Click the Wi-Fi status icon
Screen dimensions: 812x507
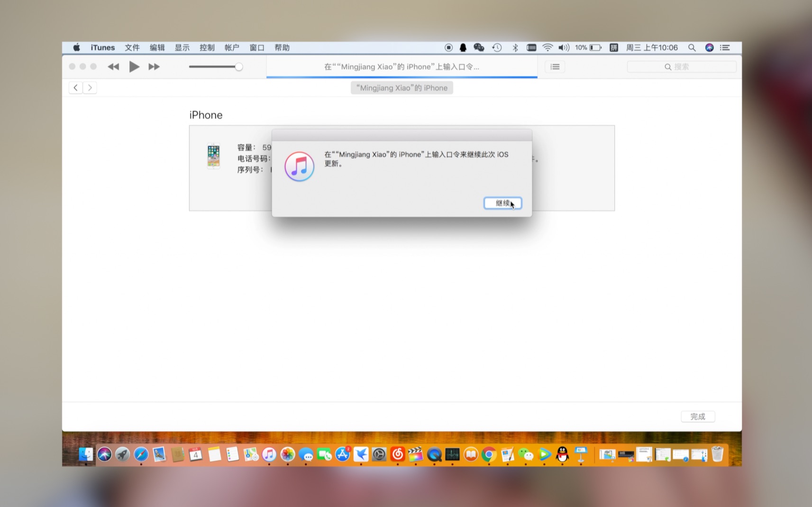(547, 47)
